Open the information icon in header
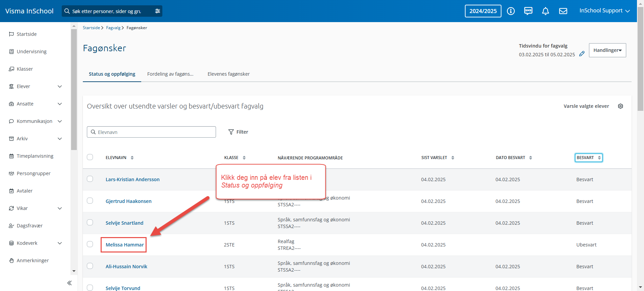Screen dimensions: 644x291 pyautogui.click(x=511, y=11)
